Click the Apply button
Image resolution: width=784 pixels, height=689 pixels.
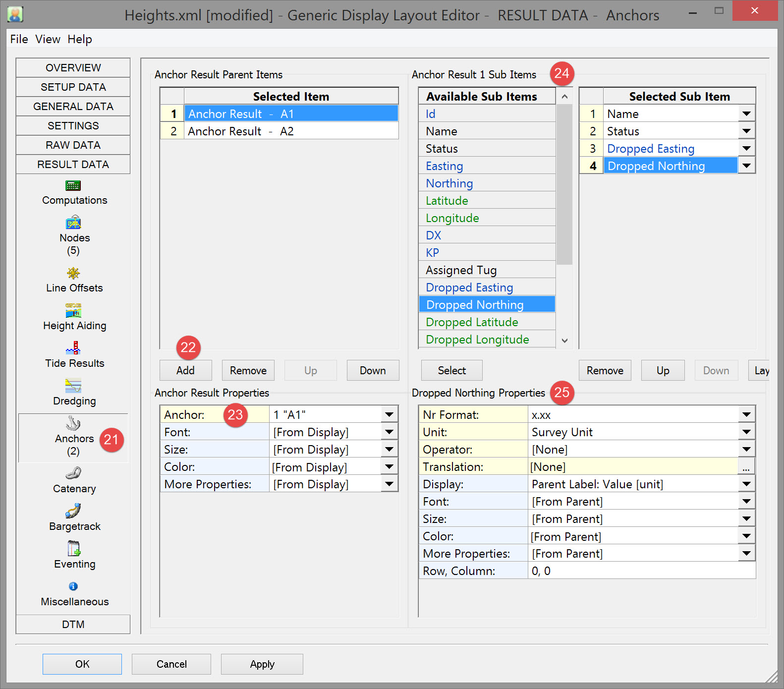click(x=262, y=664)
